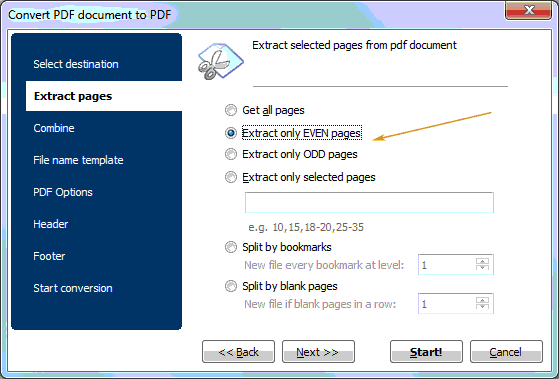The height and width of the screenshot is (379, 559).
Task: Open the Footer settings section
Action: (49, 256)
